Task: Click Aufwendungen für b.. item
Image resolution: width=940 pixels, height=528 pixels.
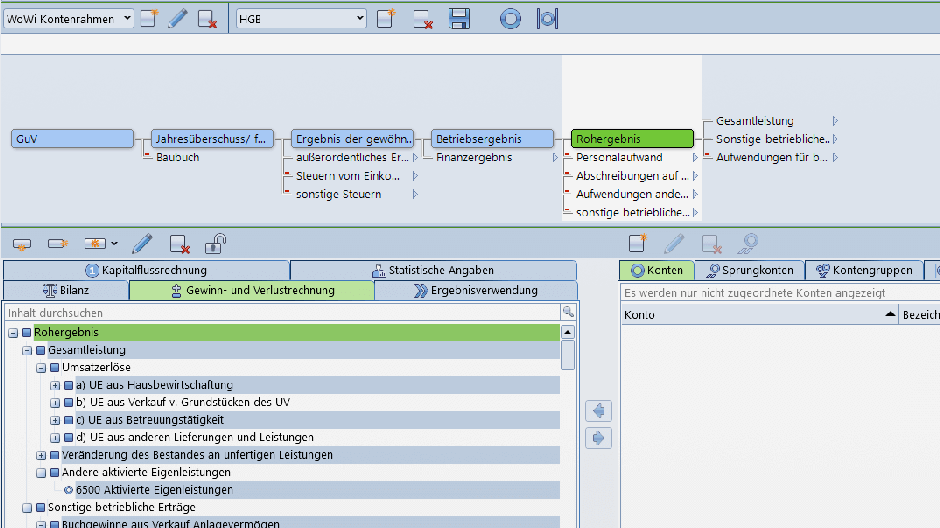Action: tap(772, 158)
